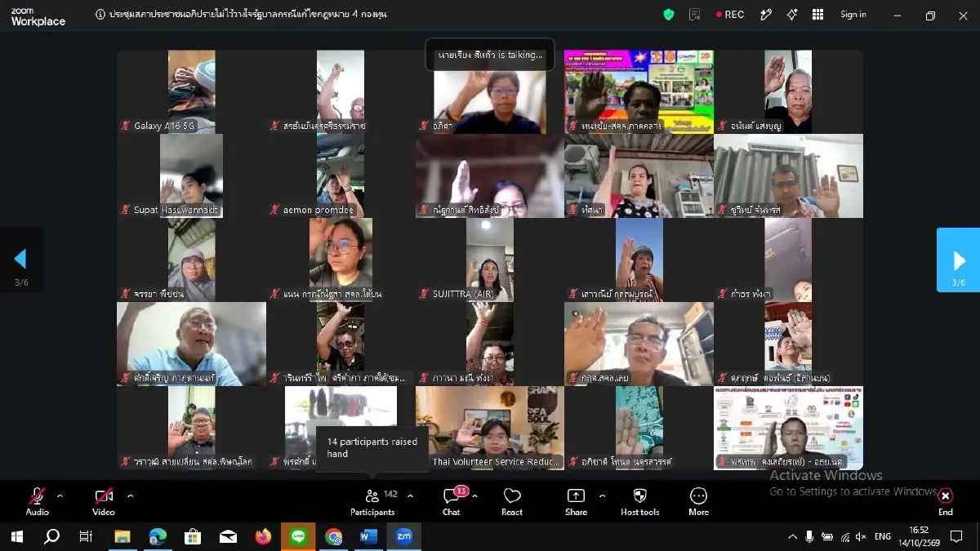This screenshot has height=551, width=980.
Task: Go to the next gallery page arrow
Action: (x=958, y=260)
